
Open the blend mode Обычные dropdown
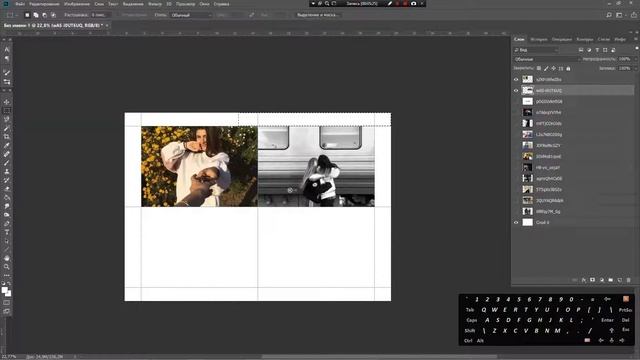tap(547, 59)
